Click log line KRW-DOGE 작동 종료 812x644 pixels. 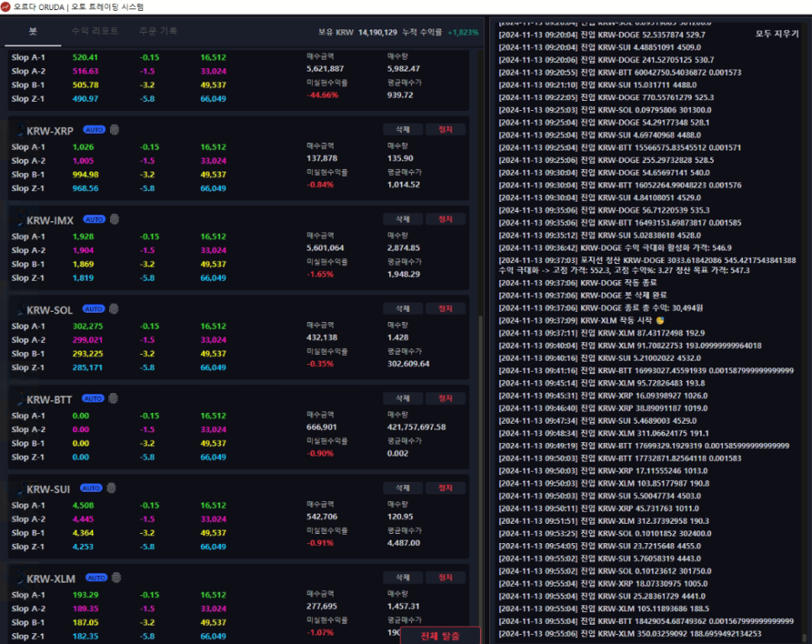click(x=577, y=282)
